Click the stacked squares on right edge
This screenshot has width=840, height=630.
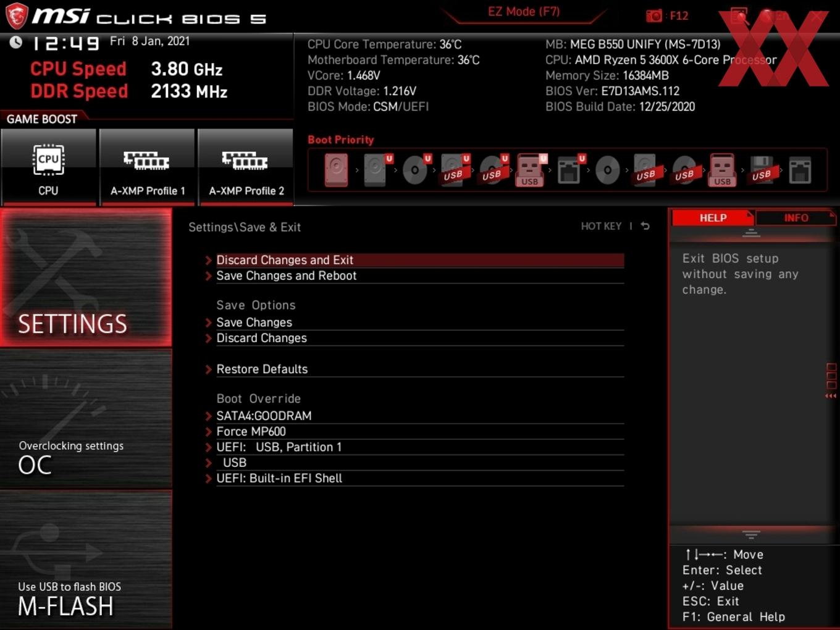click(x=831, y=376)
